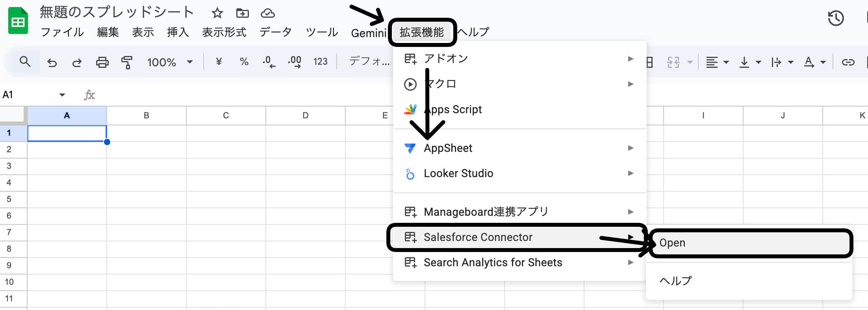Select Salesforce Connector entry
This screenshot has height=310, width=868.
520,237
